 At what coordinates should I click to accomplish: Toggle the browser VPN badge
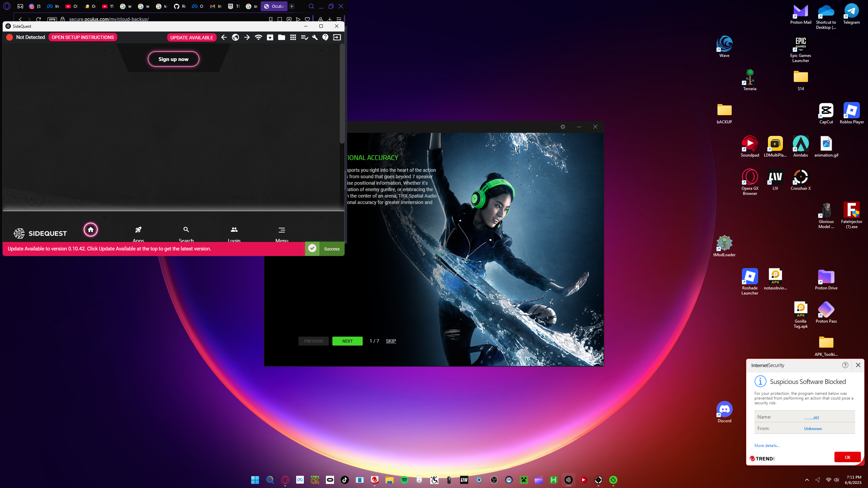[52, 19]
